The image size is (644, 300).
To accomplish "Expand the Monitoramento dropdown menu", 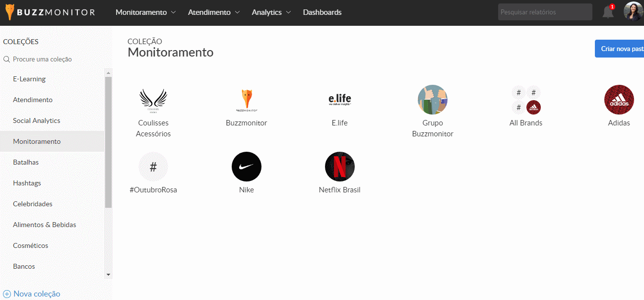I will click(145, 12).
